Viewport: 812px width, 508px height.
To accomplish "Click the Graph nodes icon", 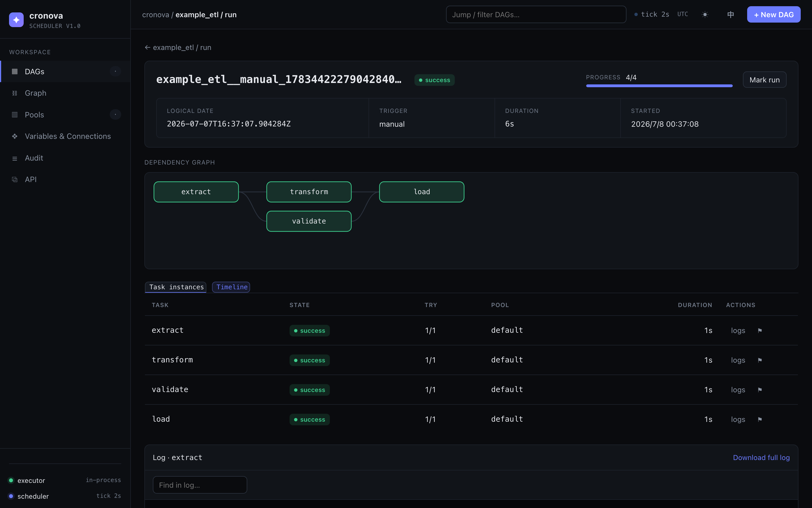I will [15, 93].
